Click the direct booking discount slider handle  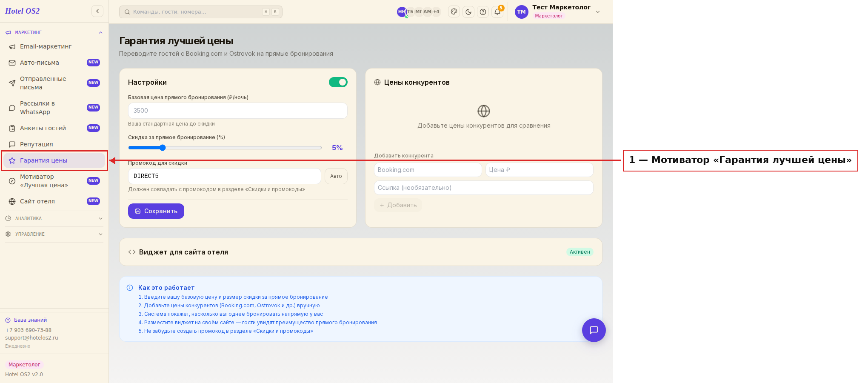163,148
